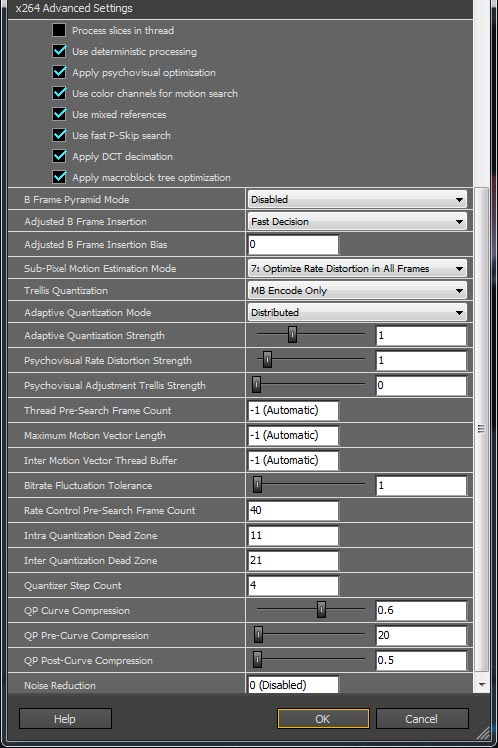Uncheck Use deterministic processing
This screenshot has height=748, width=498.
tap(59, 51)
